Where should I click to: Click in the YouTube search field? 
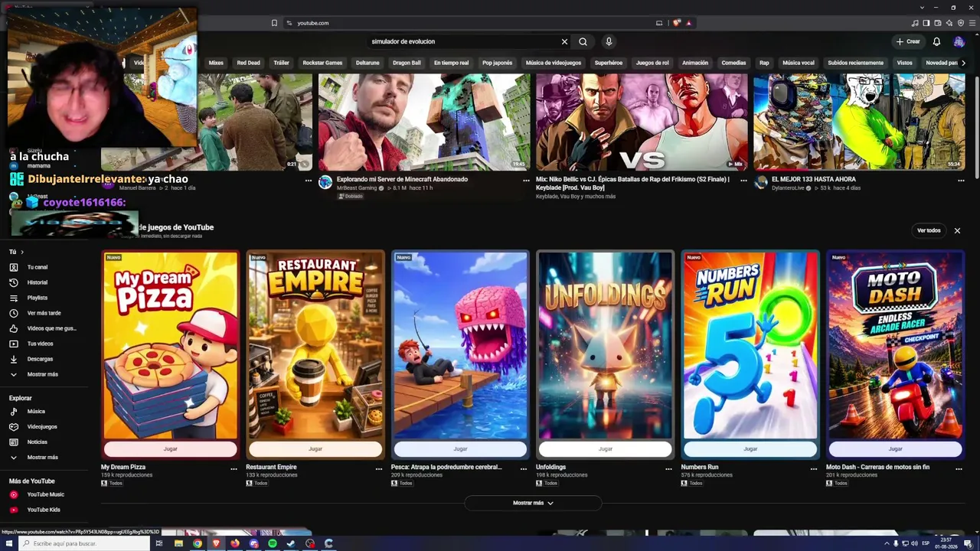463,41
